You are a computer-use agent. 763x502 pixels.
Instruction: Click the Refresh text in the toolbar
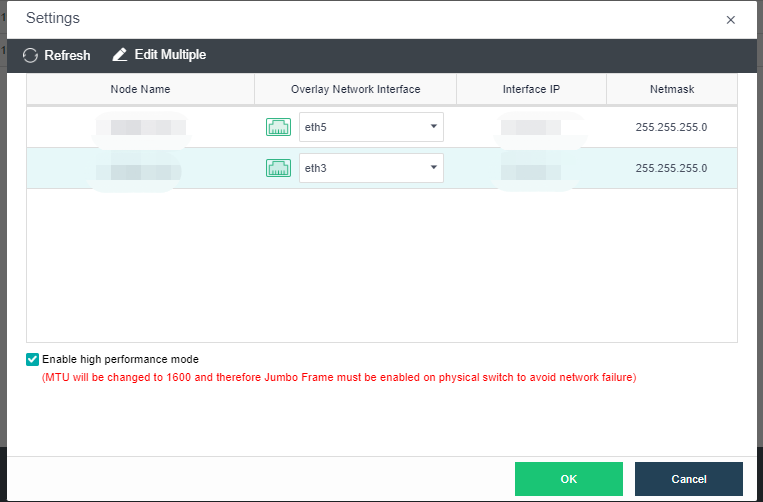pos(67,55)
